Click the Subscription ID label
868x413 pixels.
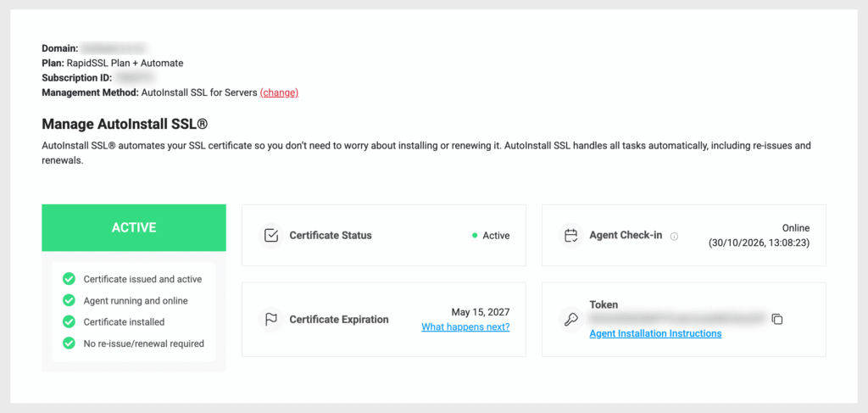pos(77,78)
